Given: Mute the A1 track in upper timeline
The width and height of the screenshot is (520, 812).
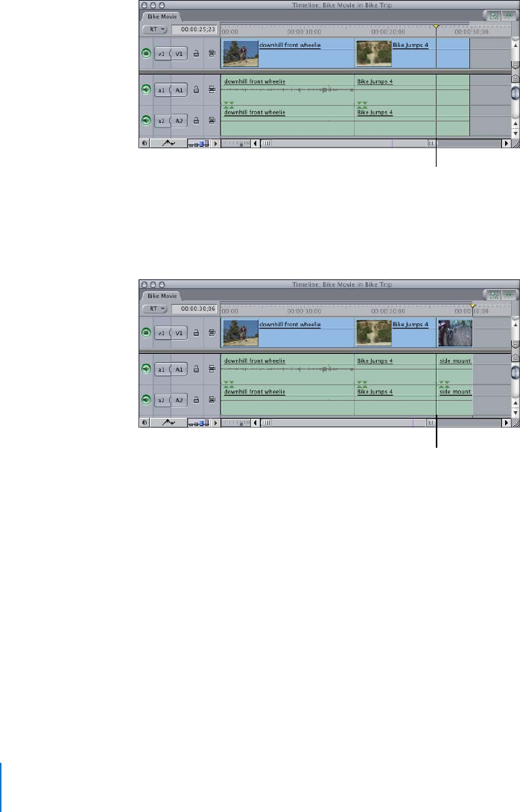Looking at the screenshot, I should tap(146, 89).
